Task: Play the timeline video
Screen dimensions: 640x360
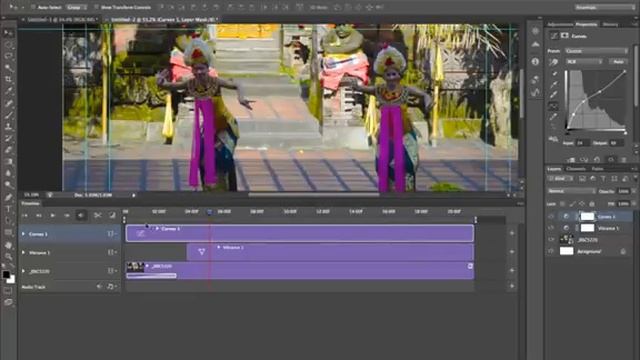Action: tap(53, 215)
